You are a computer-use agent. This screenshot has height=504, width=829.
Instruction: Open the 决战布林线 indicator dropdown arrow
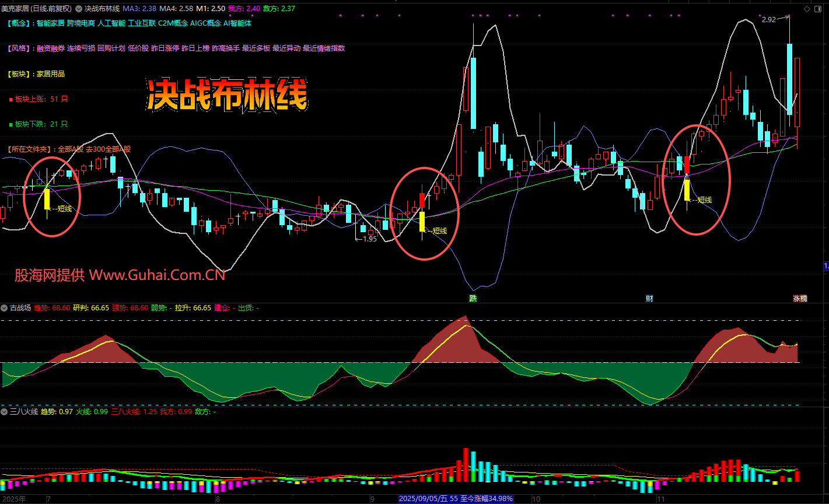coord(79,9)
